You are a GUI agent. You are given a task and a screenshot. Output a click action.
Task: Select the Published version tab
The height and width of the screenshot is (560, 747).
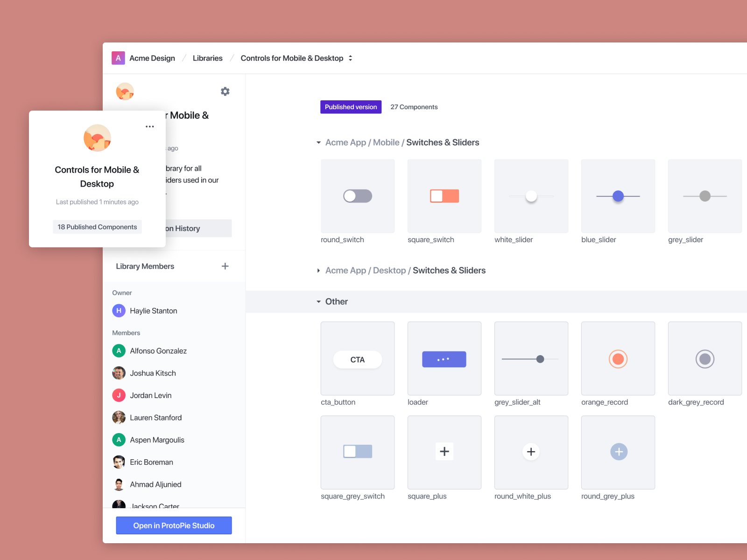tap(351, 107)
